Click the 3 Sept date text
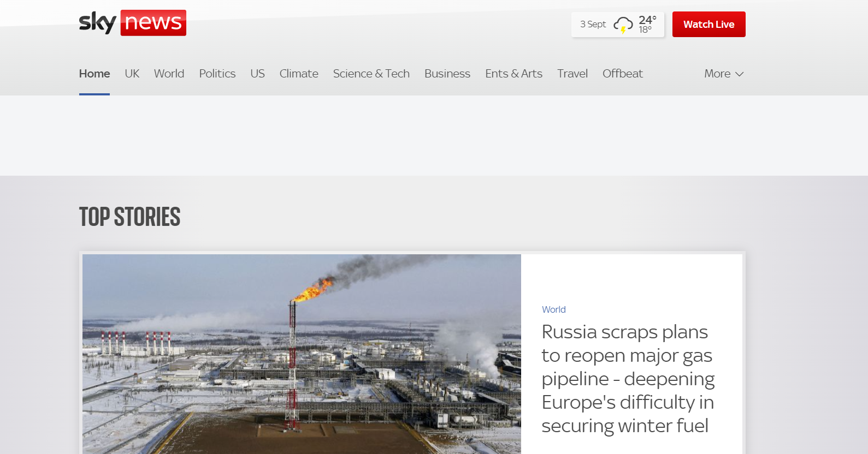 593,25
